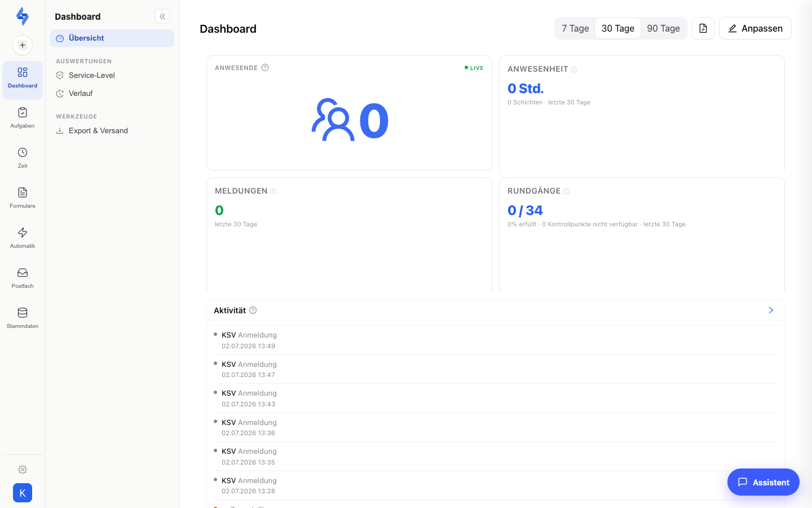Expand Aktivität with the chevron arrow
812x508 pixels.
pyautogui.click(x=771, y=310)
